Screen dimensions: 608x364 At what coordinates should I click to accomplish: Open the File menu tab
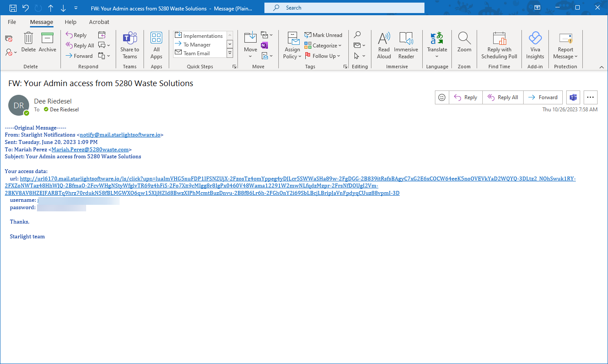(x=12, y=22)
